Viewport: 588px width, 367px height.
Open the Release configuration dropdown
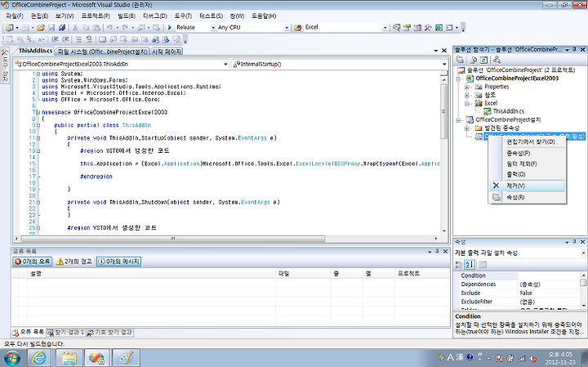(213, 28)
